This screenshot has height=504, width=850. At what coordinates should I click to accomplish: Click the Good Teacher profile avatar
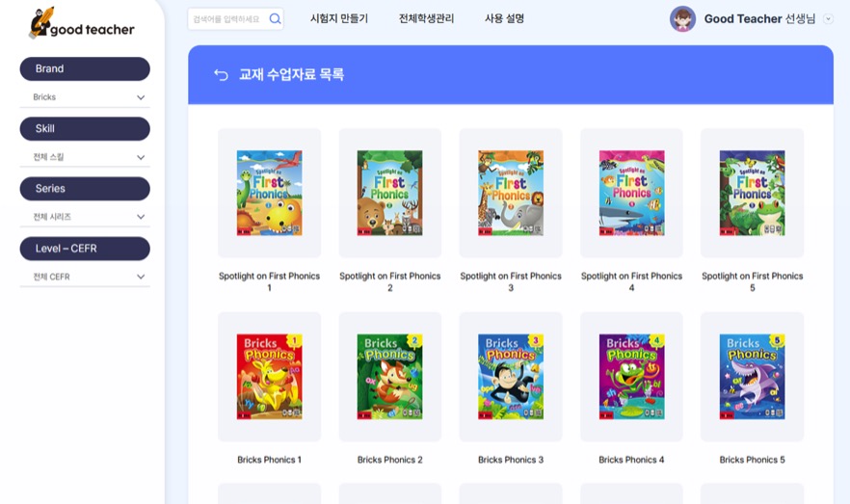682,19
